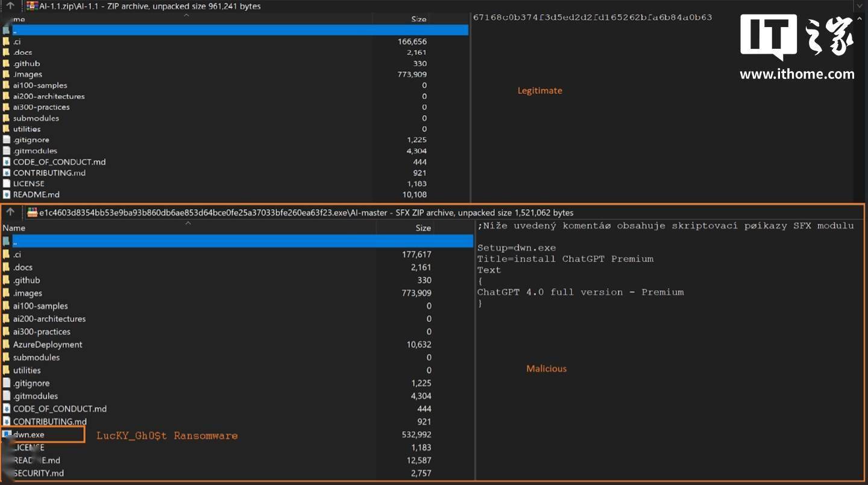Open the path history dropdown in the AI-1.1.zip window

tap(860, 6)
